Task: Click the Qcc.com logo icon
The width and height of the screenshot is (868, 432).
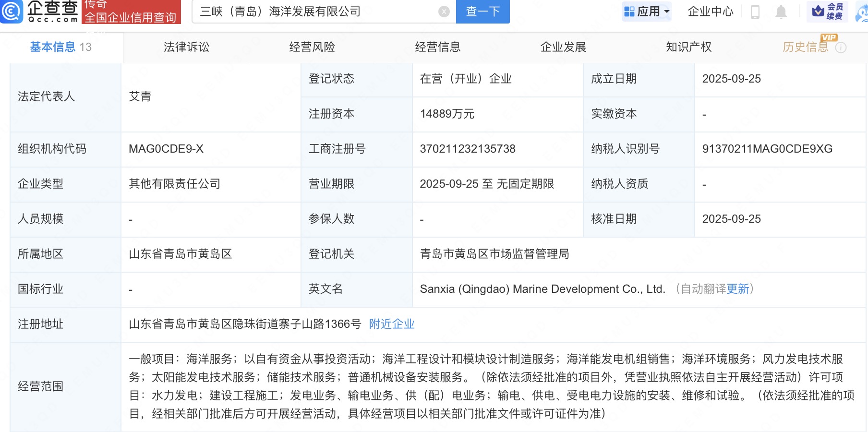Action: (x=12, y=12)
